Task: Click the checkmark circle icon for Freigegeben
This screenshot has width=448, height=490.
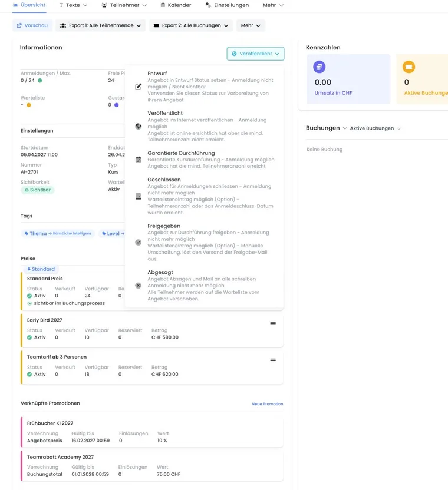Action: 139,242
